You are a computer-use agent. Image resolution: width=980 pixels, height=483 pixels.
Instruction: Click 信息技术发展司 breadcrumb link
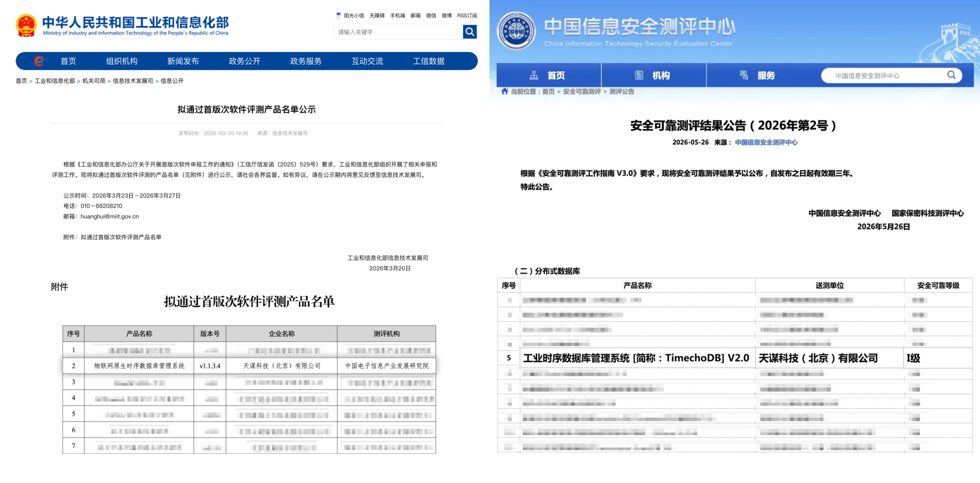(x=133, y=81)
